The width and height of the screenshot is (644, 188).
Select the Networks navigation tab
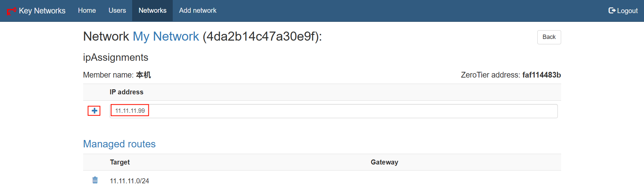(153, 10)
